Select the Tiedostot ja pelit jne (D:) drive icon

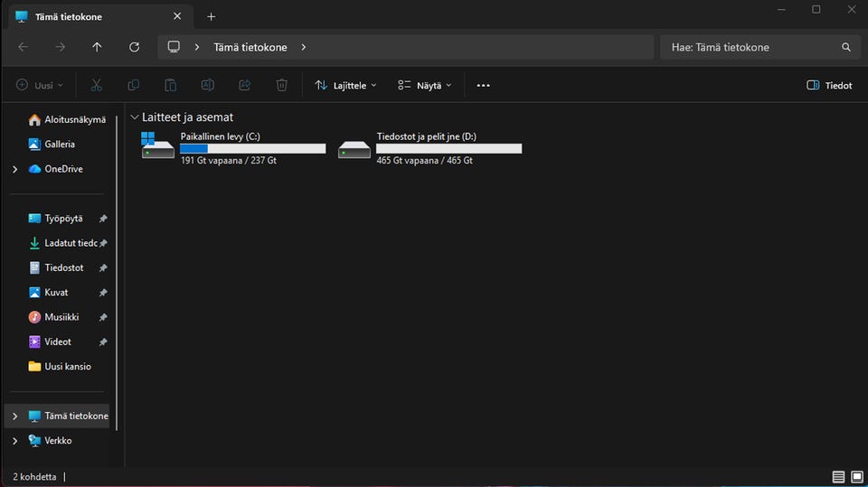click(354, 149)
